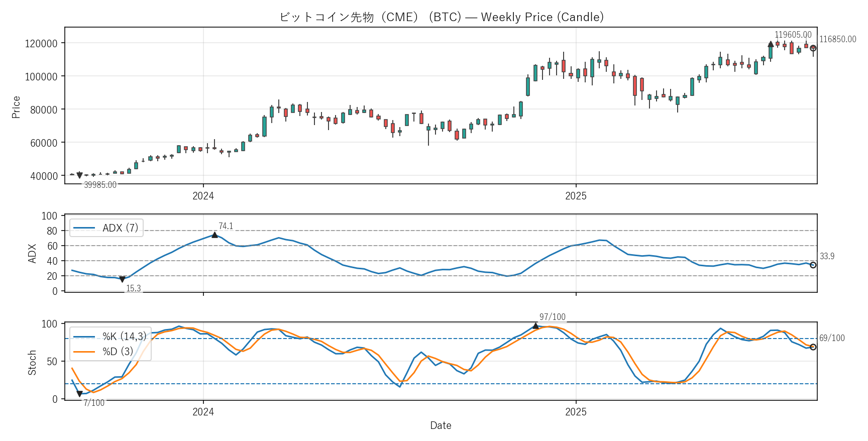Viewport: 868px width, 441px height.
Task: Click the Date axis label
Action: point(441,425)
